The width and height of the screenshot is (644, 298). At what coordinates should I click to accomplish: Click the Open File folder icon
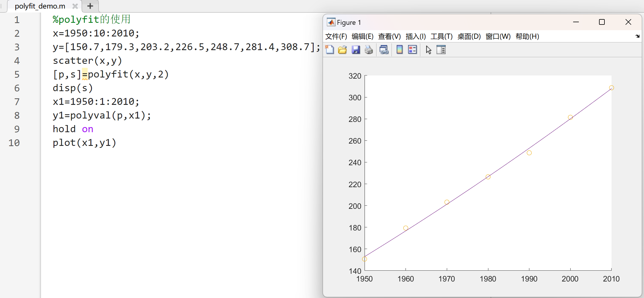pos(342,50)
